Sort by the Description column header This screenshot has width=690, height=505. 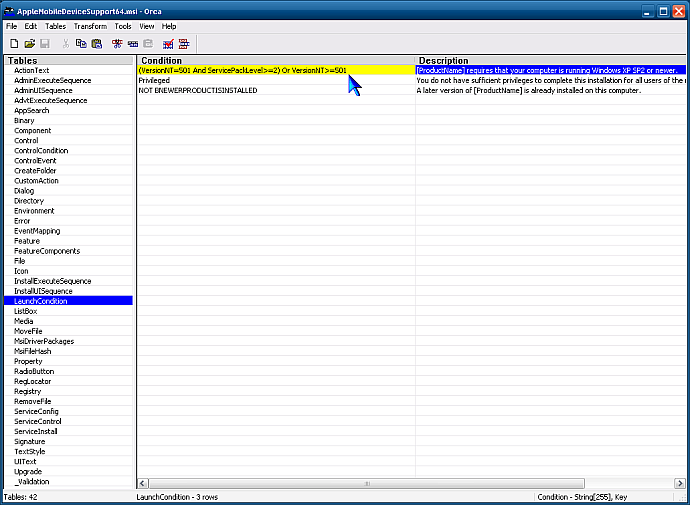pyautogui.click(x=551, y=61)
